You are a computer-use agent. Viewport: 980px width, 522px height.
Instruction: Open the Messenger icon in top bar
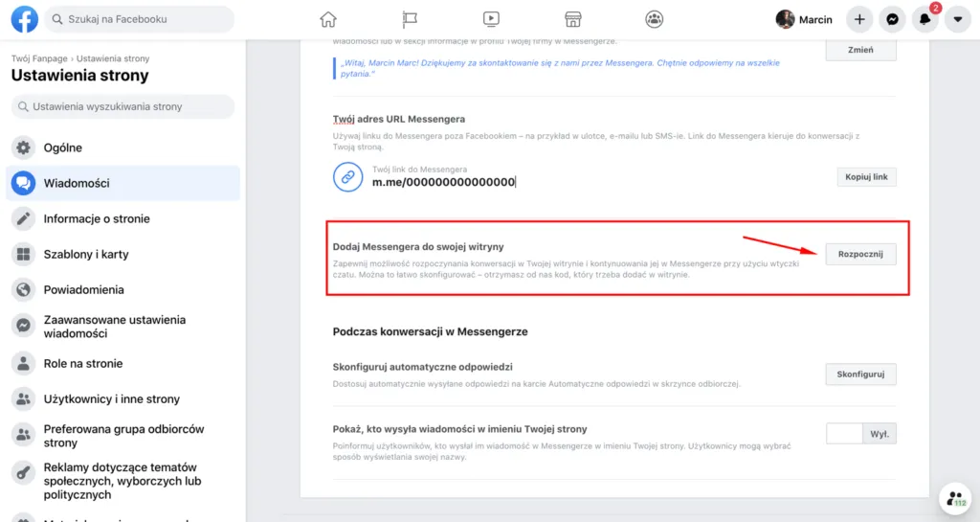pos(893,19)
